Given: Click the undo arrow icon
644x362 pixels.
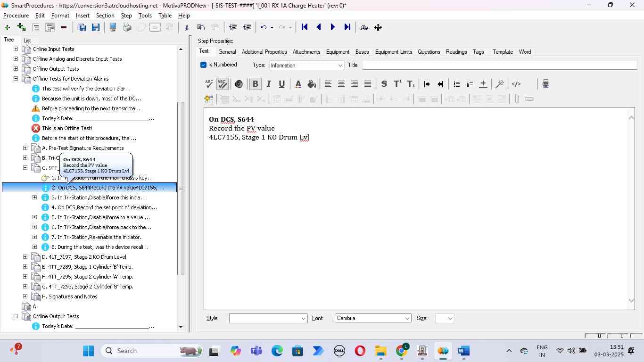Looking at the screenshot, I should click(x=264, y=27).
